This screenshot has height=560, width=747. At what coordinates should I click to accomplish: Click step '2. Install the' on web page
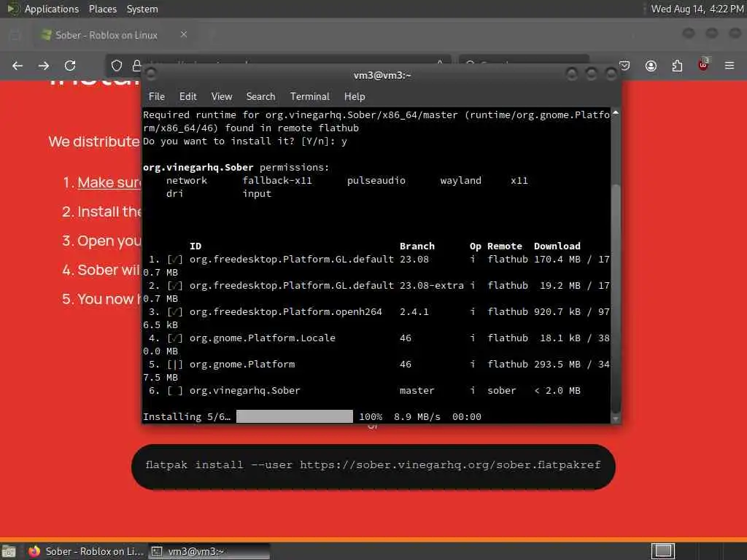pos(101,211)
